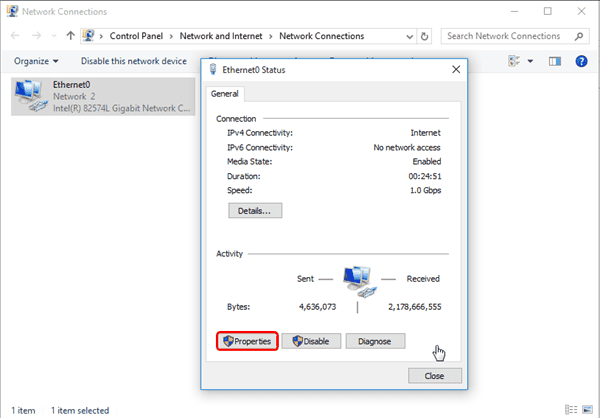Click the Ethernet0 adapter name text
Image resolution: width=600 pixels, height=418 pixels.
click(72, 85)
